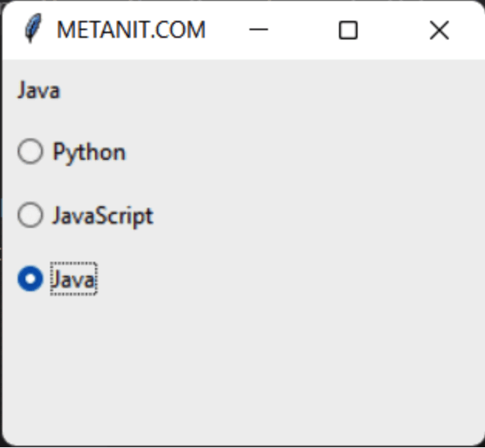Close the METANIT.COM window
This screenshot has width=485, height=448.
[x=439, y=30]
